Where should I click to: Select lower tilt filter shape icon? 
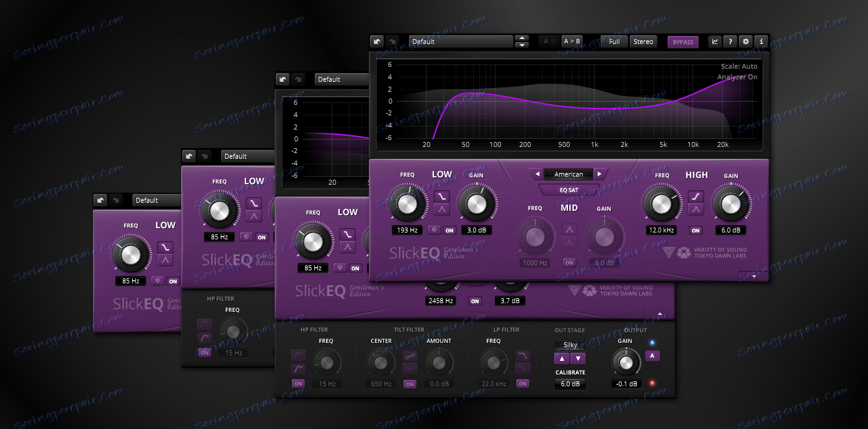[410, 369]
